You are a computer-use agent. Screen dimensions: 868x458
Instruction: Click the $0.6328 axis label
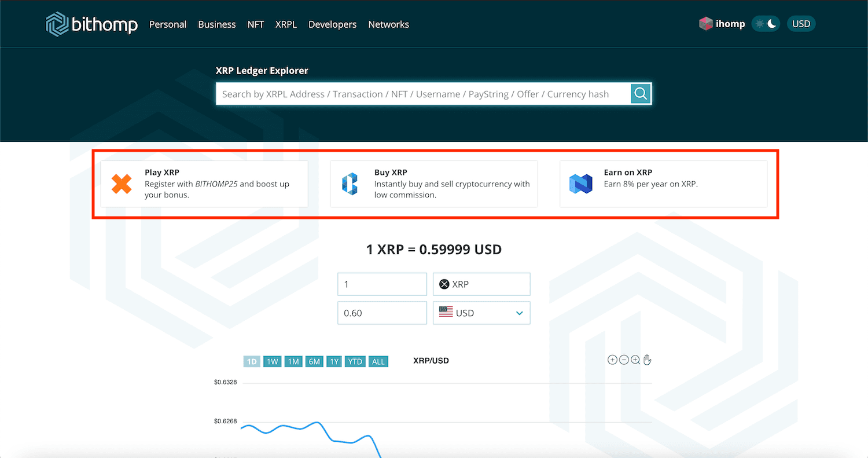point(225,382)
